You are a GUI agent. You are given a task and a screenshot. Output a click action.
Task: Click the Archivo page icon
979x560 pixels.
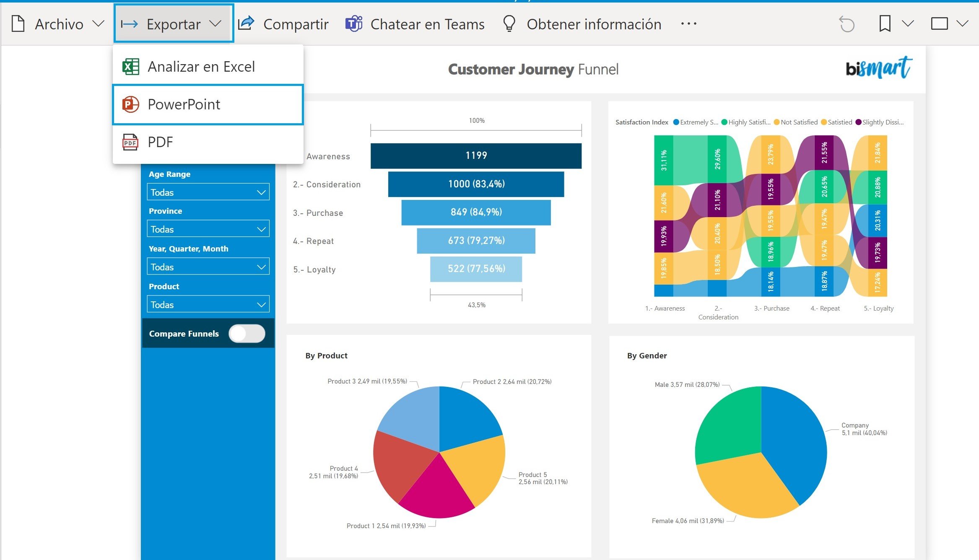tap(18, 23)
